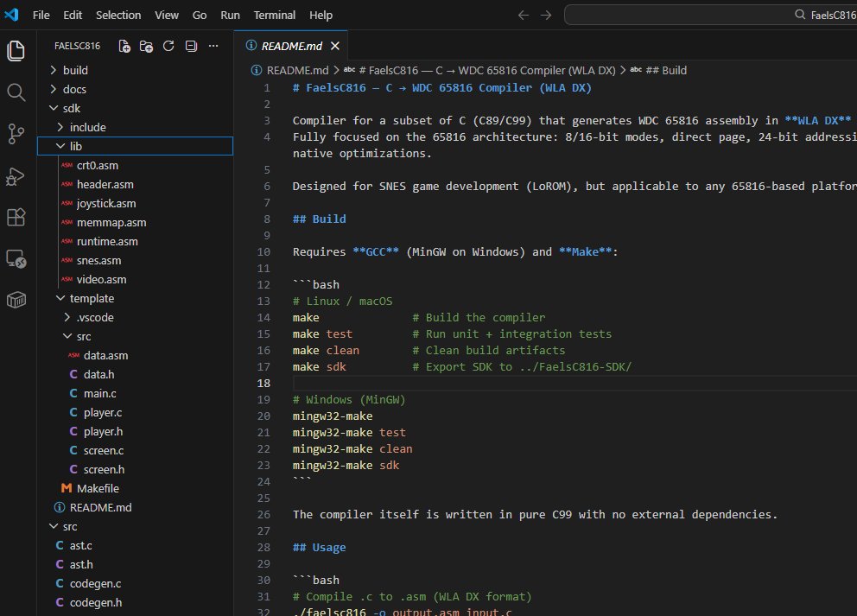
Task: Open the Explorer view in activity bar
Action: [16, 51]
